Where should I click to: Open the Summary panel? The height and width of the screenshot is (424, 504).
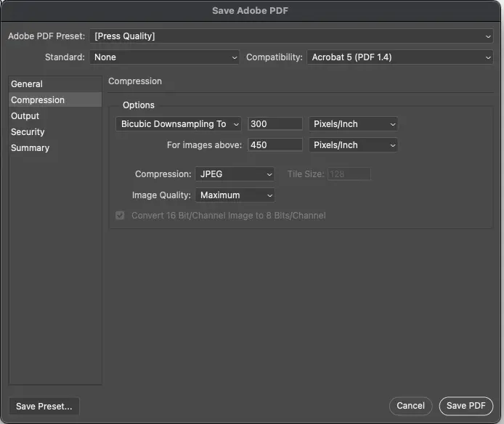click(55, 148)
